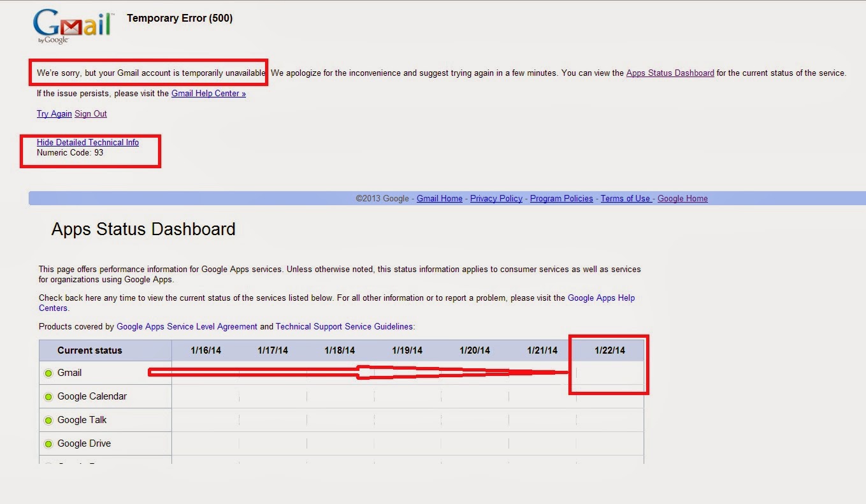Visit the Gmail Help Center link
This screenshot has width=866, height=504.
208,93
